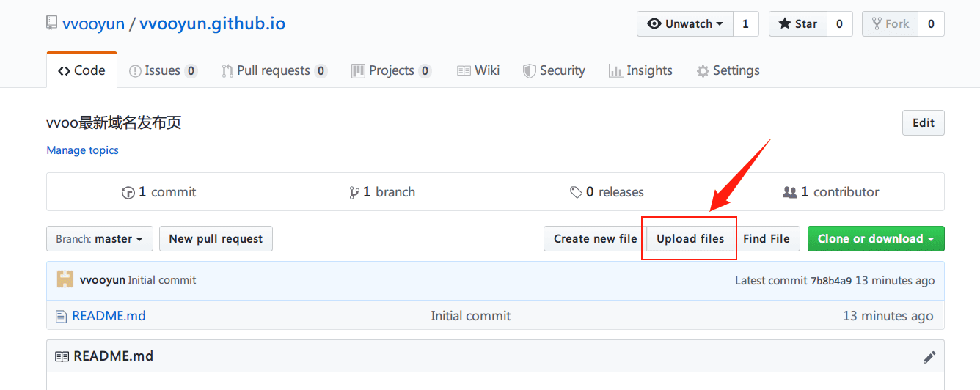Star the repository

(798, 24)
